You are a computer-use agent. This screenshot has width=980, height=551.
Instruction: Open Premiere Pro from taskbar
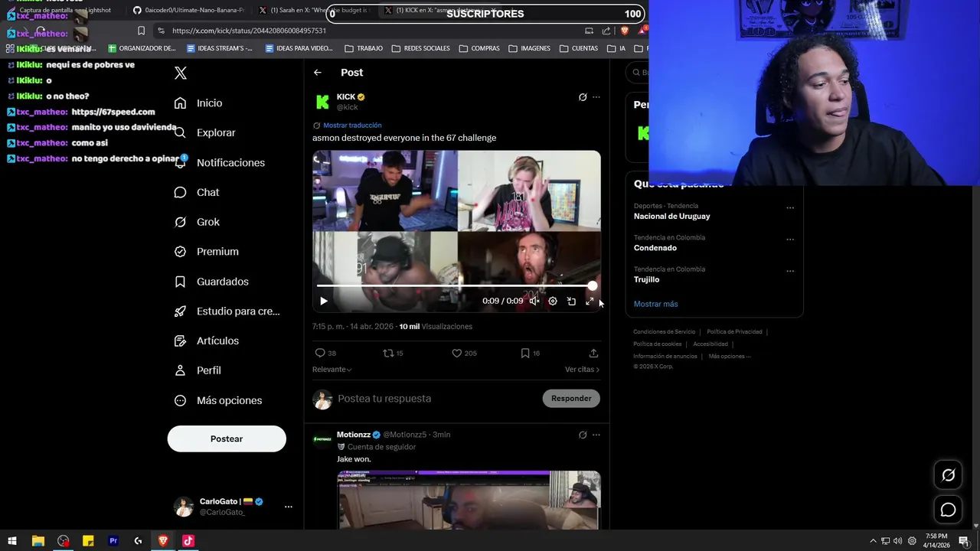point(113,541)
